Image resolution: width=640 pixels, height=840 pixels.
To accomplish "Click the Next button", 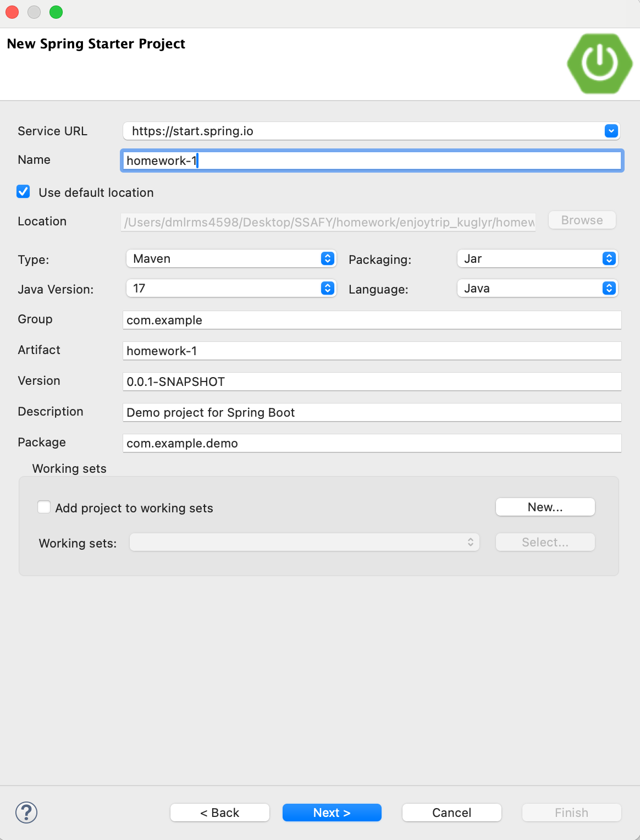I will [x=332, y=813].
